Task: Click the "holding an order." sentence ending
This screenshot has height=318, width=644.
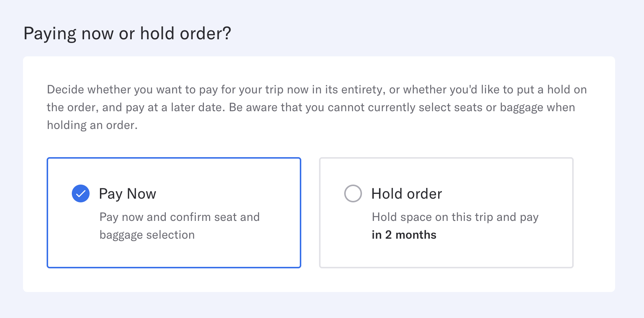Action: pos(92,125)
